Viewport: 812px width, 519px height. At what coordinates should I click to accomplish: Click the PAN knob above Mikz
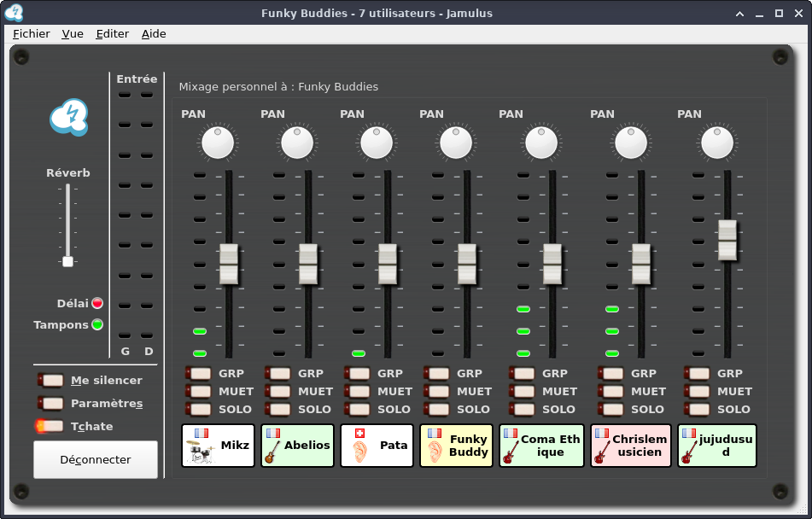tap(218, 143)
